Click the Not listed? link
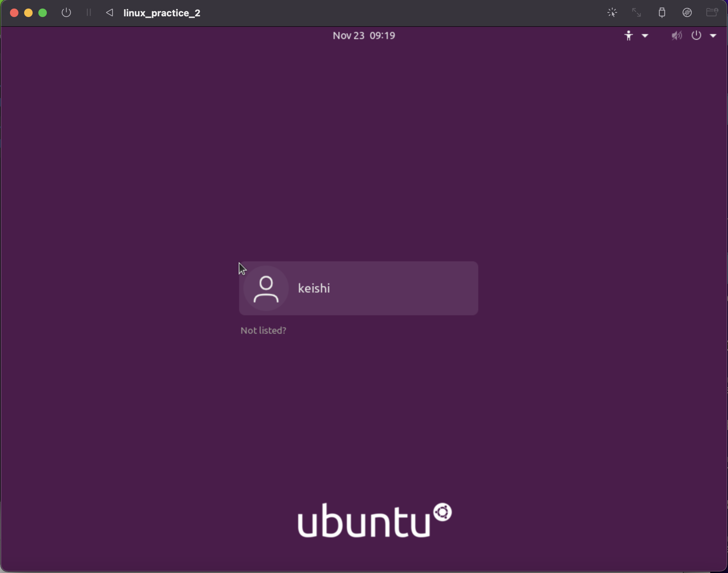Screen dimensions: 728x573 click(x=263, y=331)
